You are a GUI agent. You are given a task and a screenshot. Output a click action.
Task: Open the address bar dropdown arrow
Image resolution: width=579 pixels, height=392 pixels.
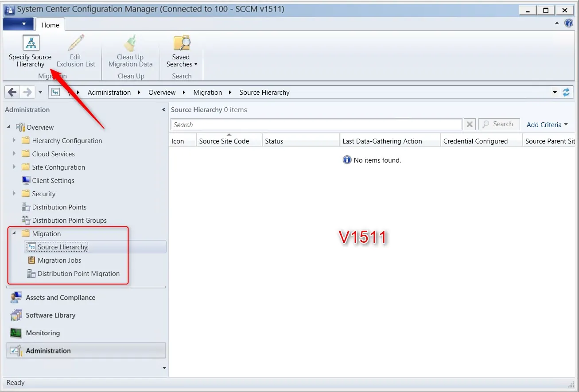click(x=555, y=93)
